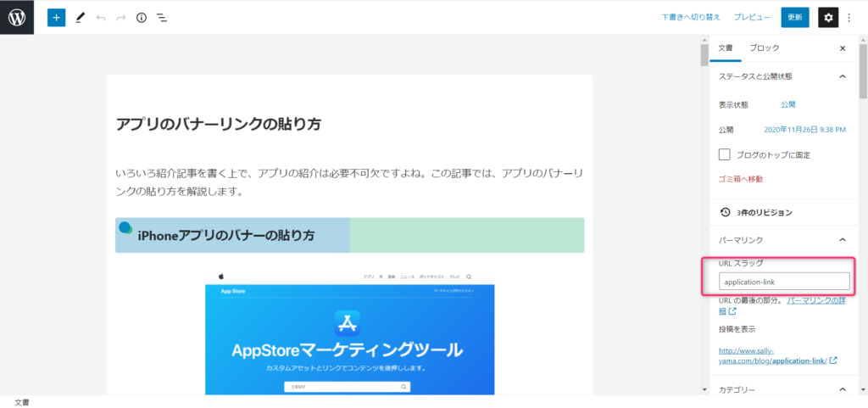This screenshot has width=868, height=408.
Task: Click the URL スラッグ input field
Action: click(x=784, y=282)
